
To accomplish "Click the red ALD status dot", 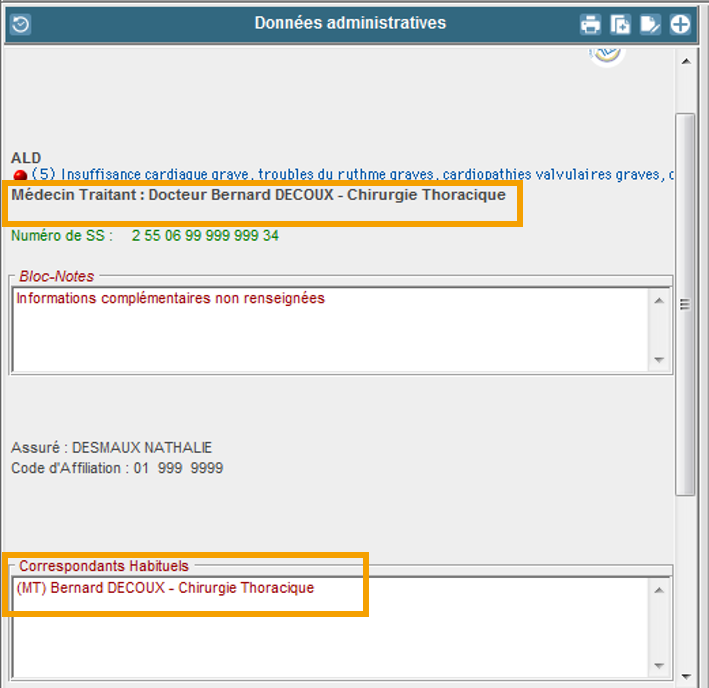I will 20,176.
